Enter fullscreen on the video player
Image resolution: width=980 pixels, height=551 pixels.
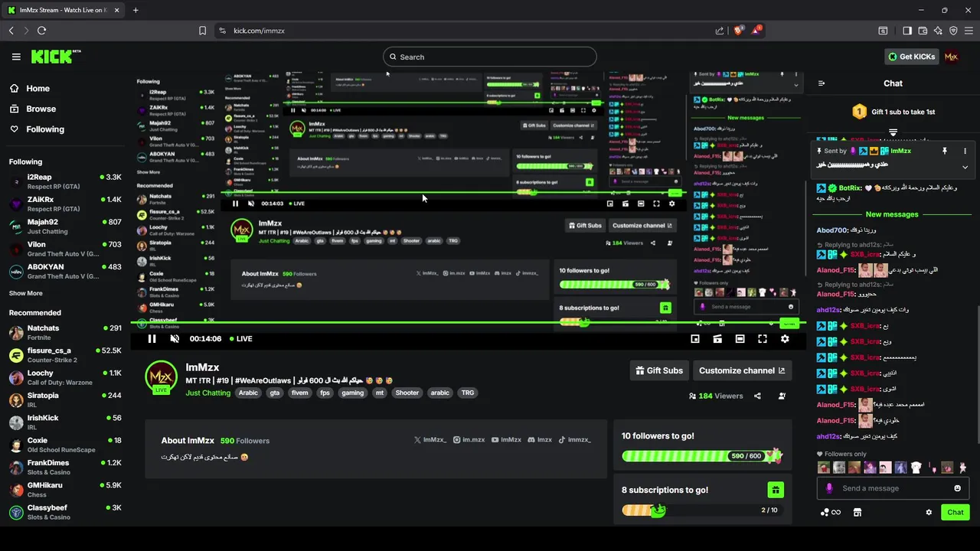763,338
